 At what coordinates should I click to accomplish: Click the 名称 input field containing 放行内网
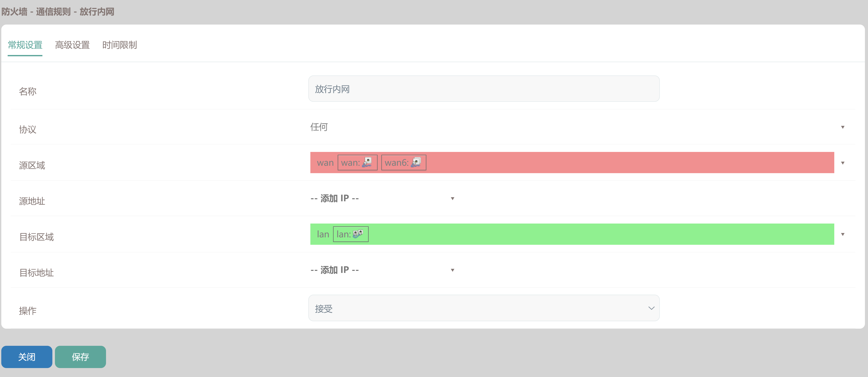tap(484, 89)
